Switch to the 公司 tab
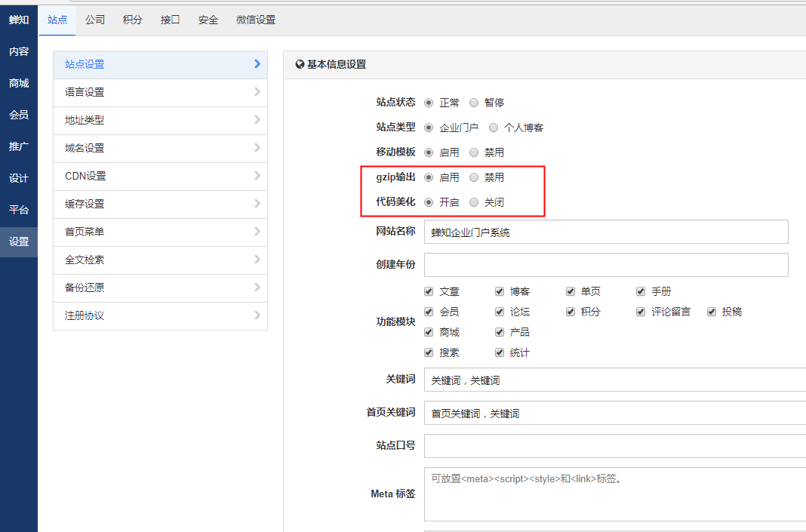This screenshot has width=806, height=532. (x=95, y=20)
